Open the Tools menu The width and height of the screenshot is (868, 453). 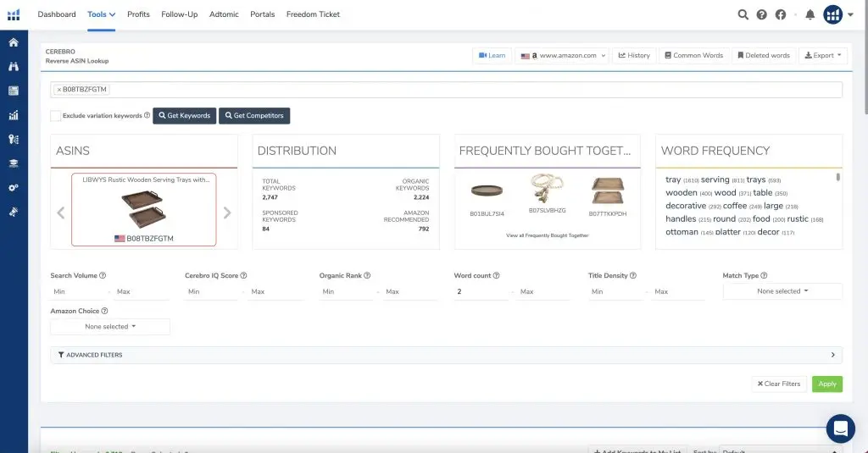click(x=101, y=14)
